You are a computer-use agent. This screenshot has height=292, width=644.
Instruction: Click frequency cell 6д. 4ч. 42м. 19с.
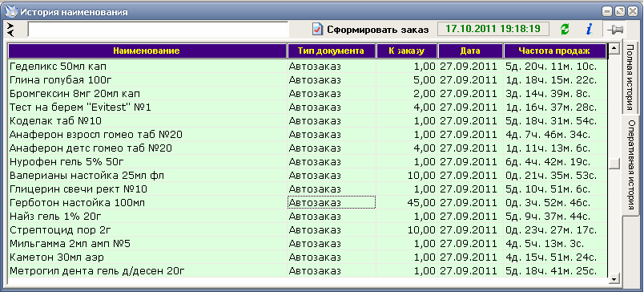pyautogui.click(x=555, y=161)
